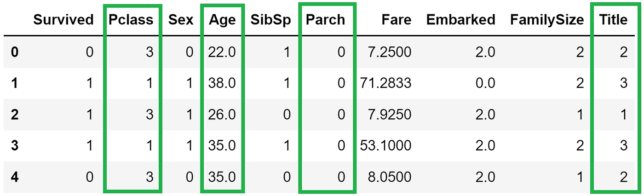Select the Title column header
Screen dimensions: 644x196
(613, 20)
